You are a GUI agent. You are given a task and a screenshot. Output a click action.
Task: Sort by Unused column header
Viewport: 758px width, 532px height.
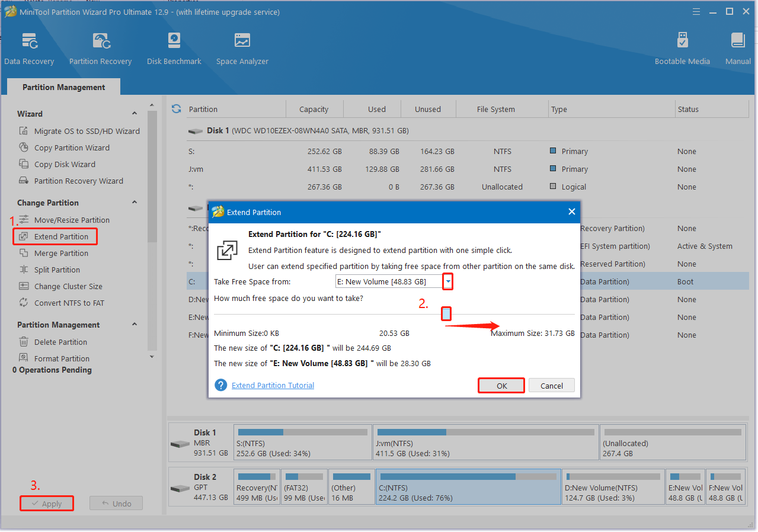coord(428,109)
